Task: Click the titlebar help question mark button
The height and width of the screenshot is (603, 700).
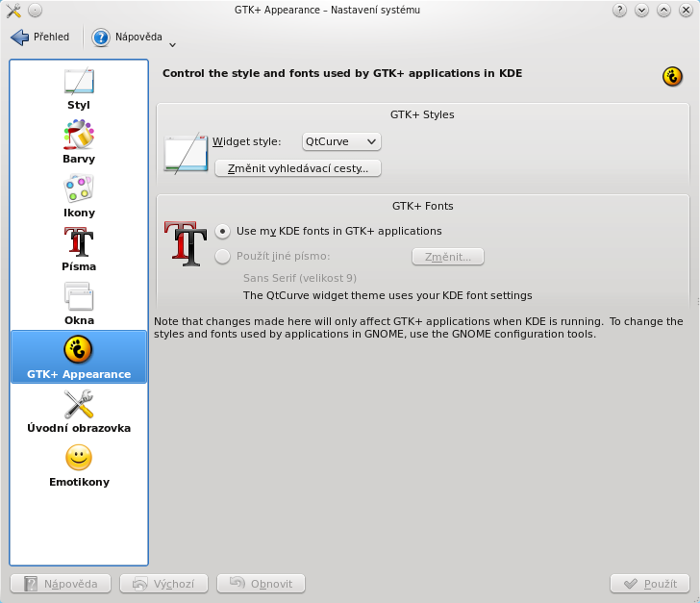Action: [x=619, y=10]
